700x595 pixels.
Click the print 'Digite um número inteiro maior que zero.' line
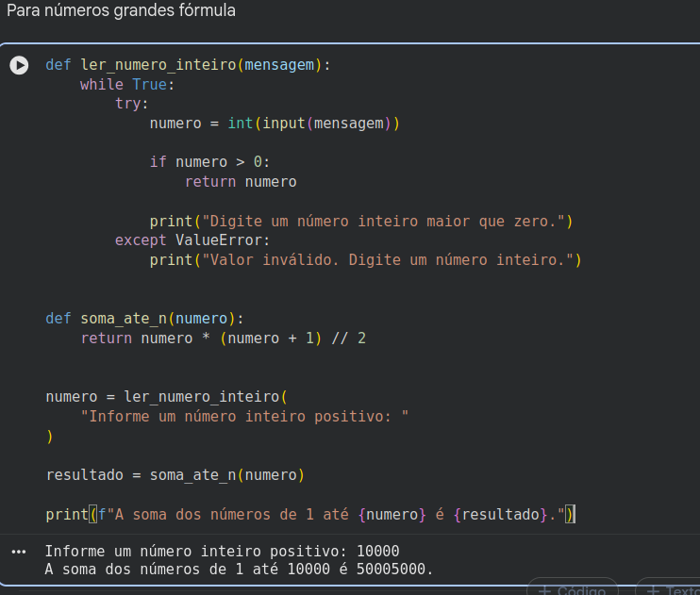[361, 221]
